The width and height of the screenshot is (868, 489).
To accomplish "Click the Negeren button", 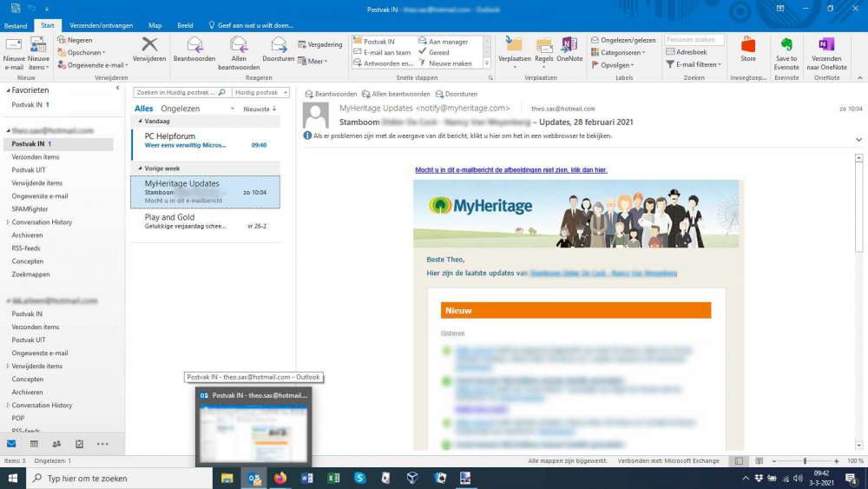I will point(75,40).
